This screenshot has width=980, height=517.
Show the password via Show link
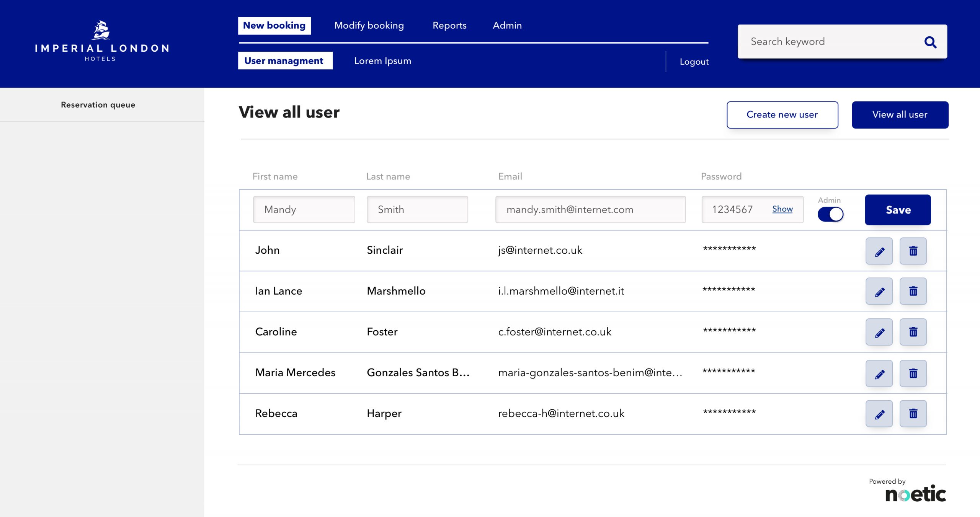pyautogui.click(x=782, y=209)
